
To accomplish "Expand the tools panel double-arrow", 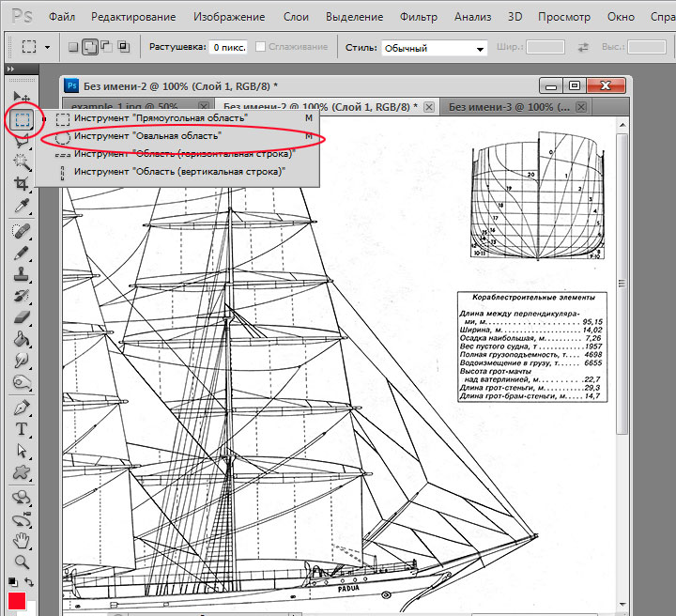I will [11, 69].
